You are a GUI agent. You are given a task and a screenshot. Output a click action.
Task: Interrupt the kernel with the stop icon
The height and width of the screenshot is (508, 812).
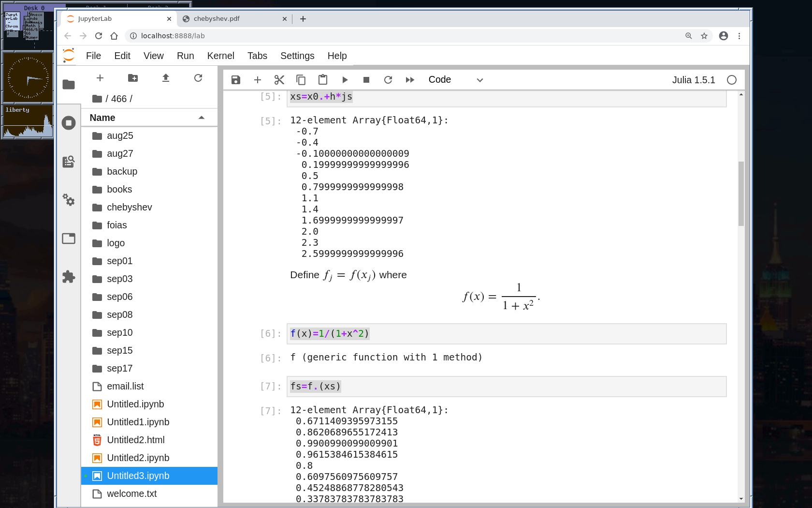366,80
